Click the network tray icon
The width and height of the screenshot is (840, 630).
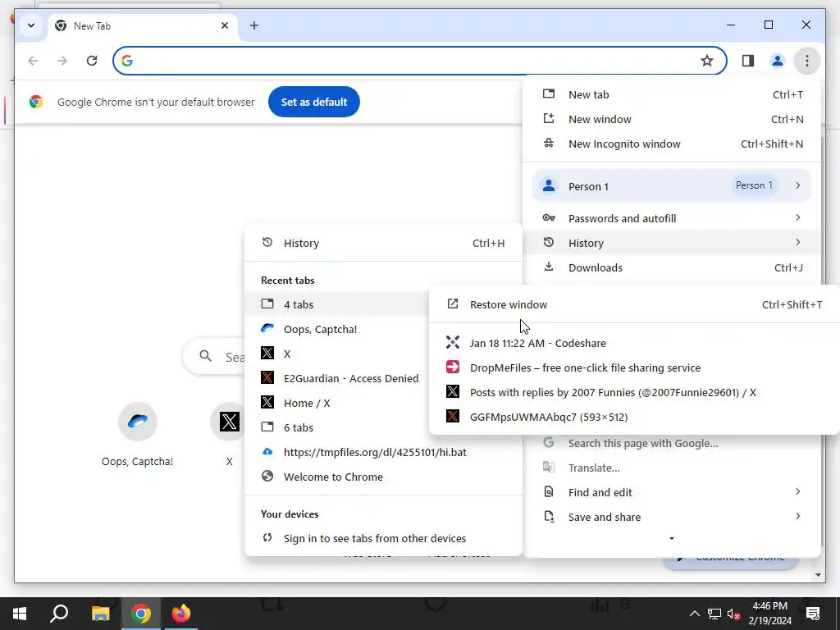[714, 614]
